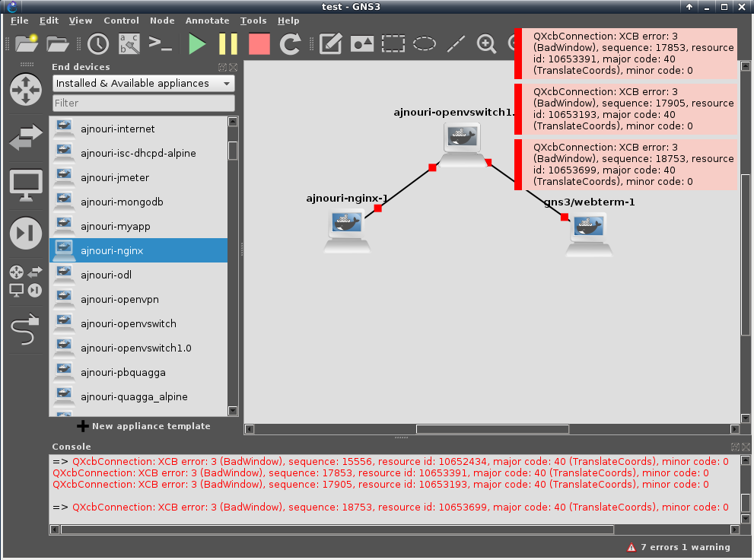Select ajnouri-mongodb appliance
Screen dimensions: 754x560
click(138, 202)
